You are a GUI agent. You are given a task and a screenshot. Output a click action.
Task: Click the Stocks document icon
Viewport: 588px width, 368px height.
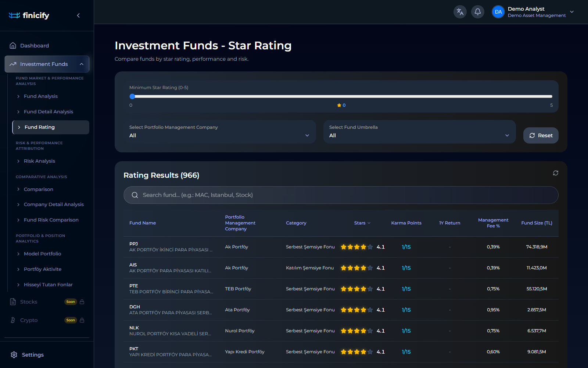pyautogui.click(x=13, y=302)
